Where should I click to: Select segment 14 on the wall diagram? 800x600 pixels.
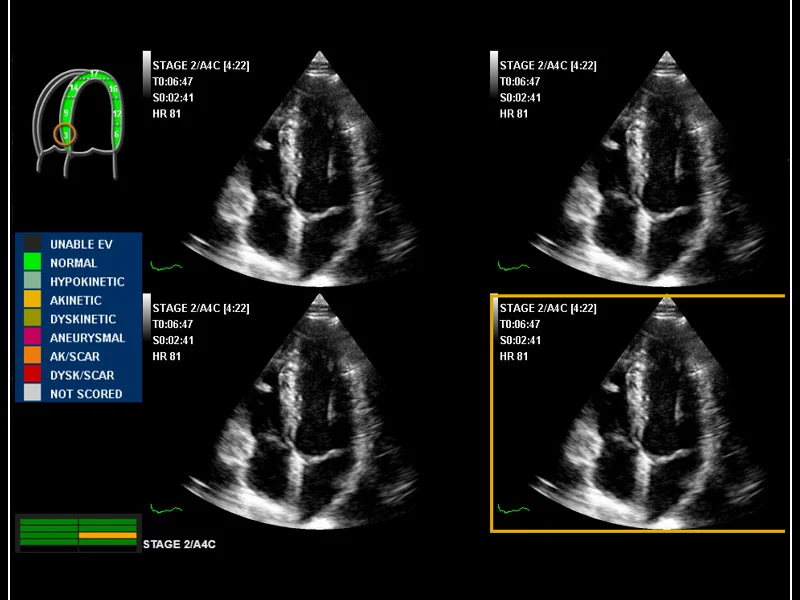(x=74, y=89)
